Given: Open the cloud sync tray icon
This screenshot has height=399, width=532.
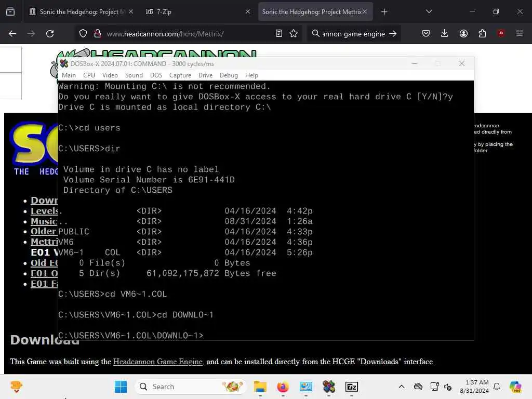Looking at the screenshot, I should pos(418,387).
